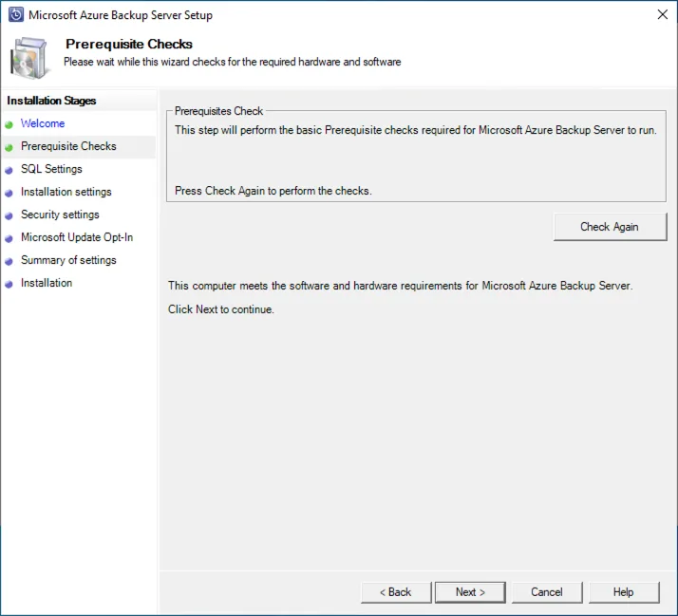678x616 pixels.
Task: Open Help for the setup wizard
Action: 623,592
